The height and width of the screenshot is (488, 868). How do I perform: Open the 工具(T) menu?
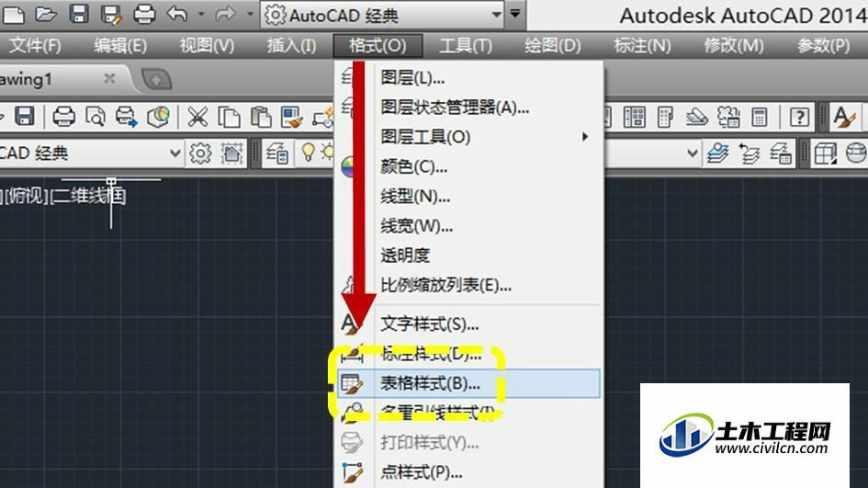(x=466, y=45)
